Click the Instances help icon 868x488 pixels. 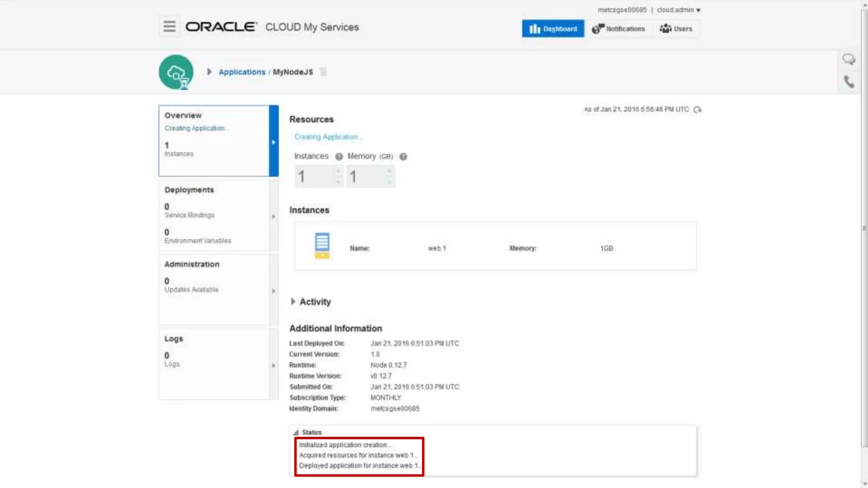(339, 156)
